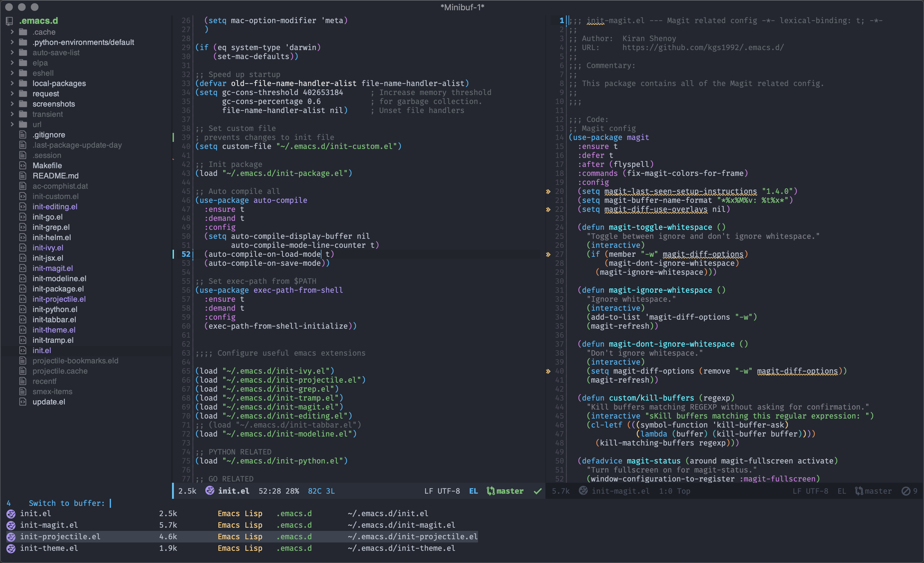Click the GitHub URL in init-magit.el header
Image resolution: width=924 pixels, height=563 pixels.
(x=703, y=48)
